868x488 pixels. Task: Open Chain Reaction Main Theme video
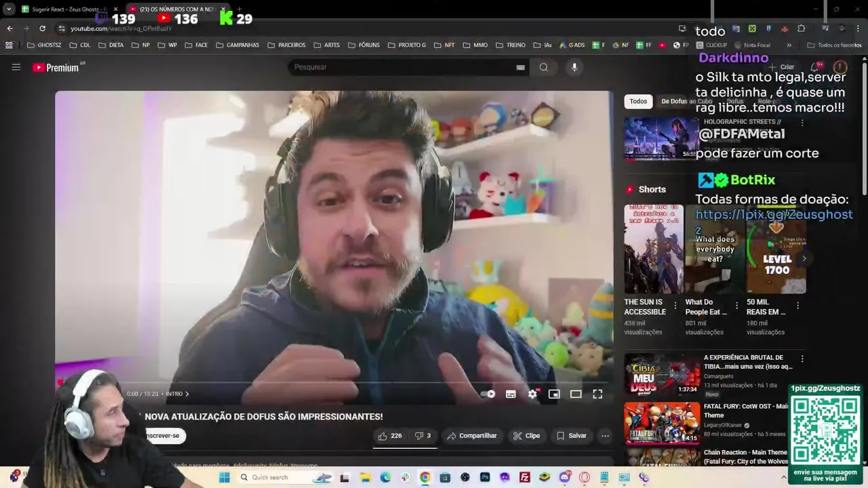(x=745, y=457)
